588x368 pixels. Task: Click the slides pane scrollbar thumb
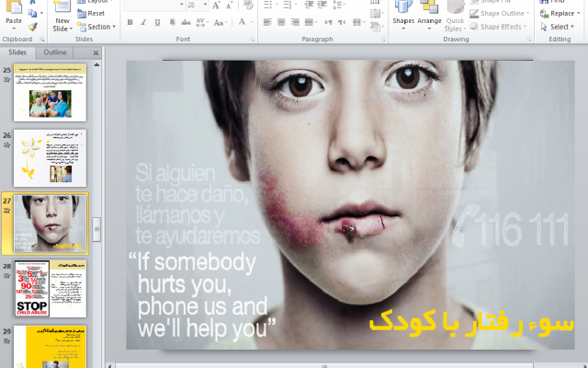point(96,229)
